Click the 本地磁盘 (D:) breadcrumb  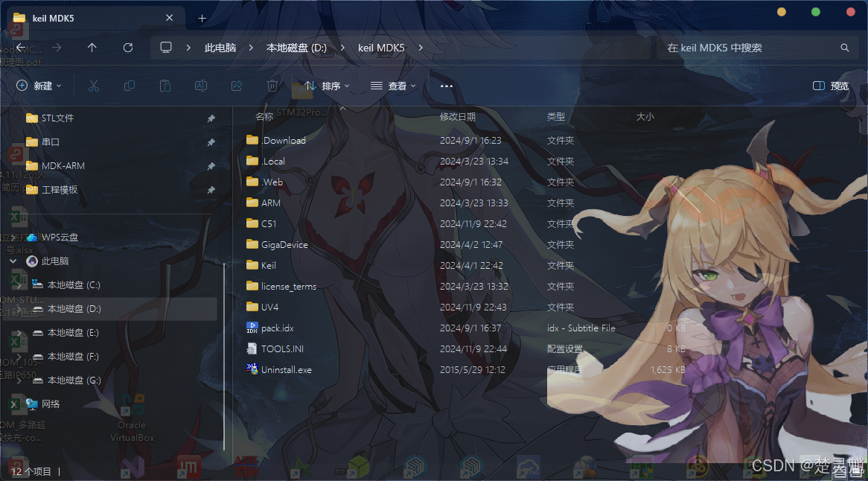tap(297, 48)
